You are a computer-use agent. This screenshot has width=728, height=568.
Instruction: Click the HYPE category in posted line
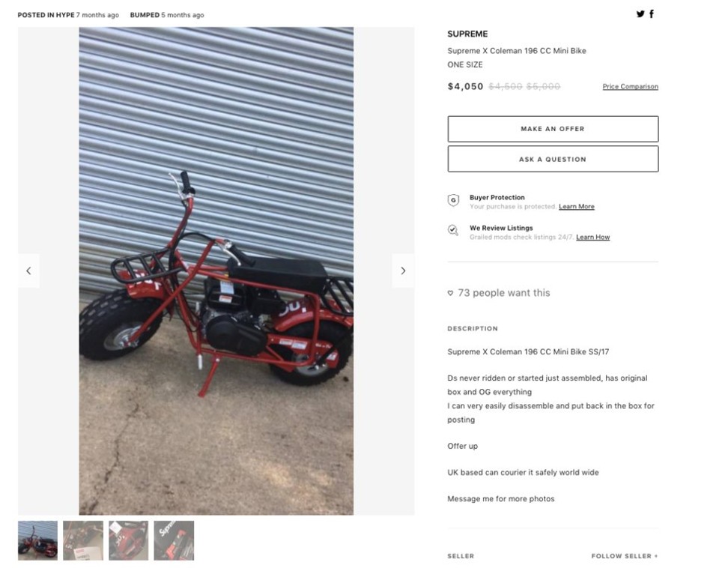tap(65, 15)
